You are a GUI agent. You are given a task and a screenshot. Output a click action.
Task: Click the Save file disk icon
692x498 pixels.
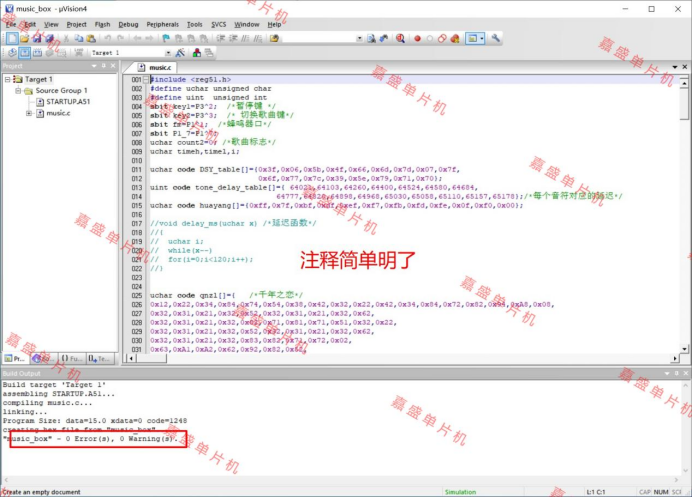37,39
